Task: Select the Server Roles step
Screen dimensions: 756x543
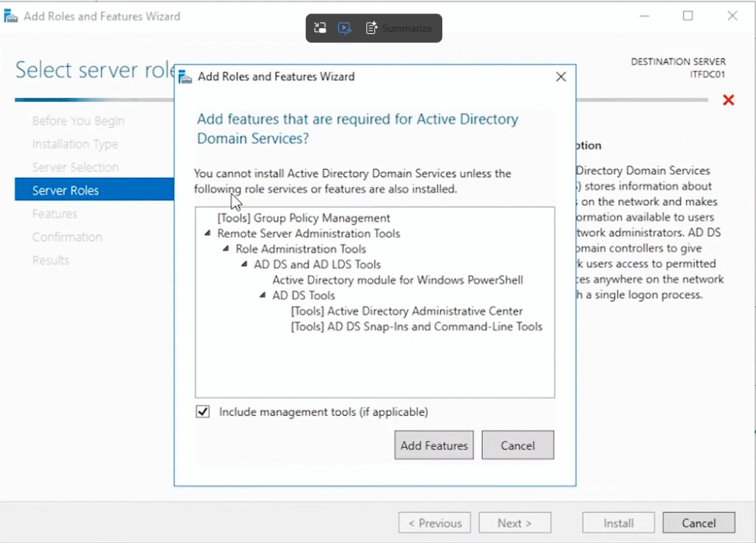Action: click(94, 190)
